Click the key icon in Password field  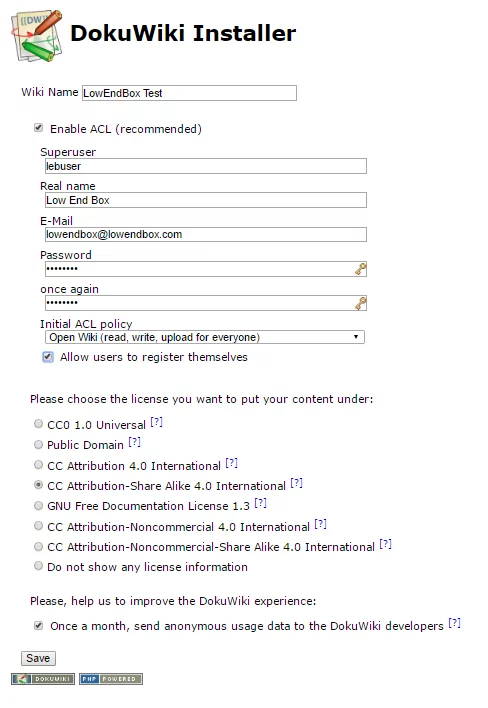point(360,269)
